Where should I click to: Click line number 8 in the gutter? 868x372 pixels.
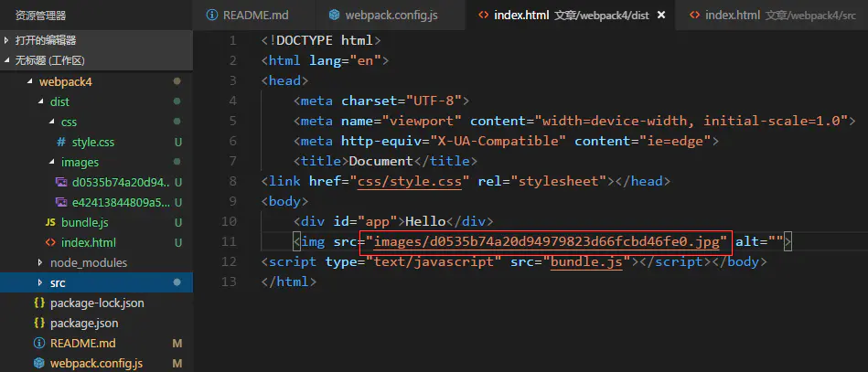click(232, 181)
